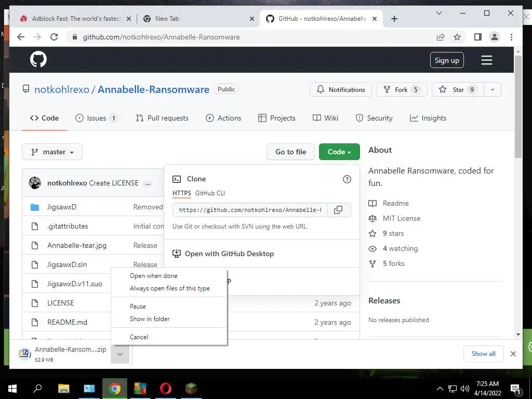Fork the repository with Fork button

pyautogui.click(x=402, y=89)
